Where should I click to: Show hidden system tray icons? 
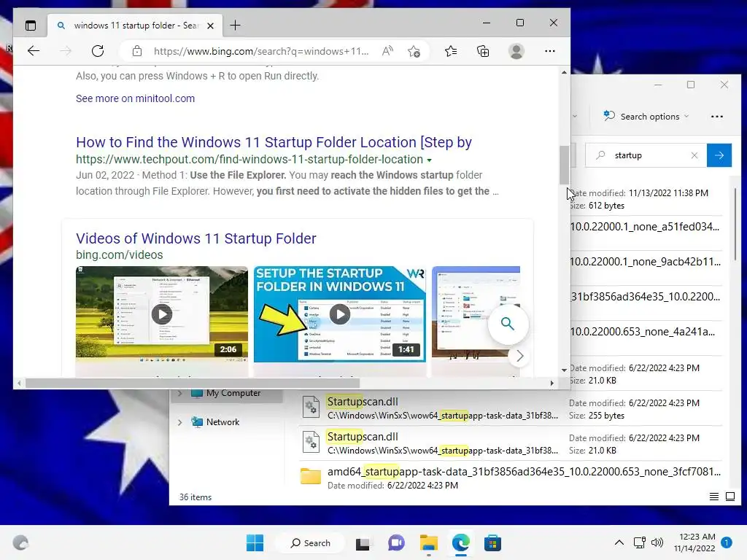[619, 542]
